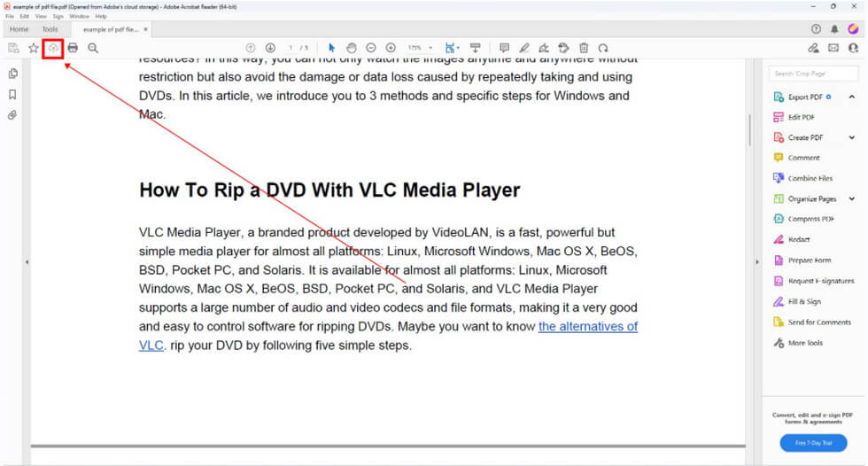Screen dimensions: 868x466
Task: Open notifications bell
Action: pos(834,29)
